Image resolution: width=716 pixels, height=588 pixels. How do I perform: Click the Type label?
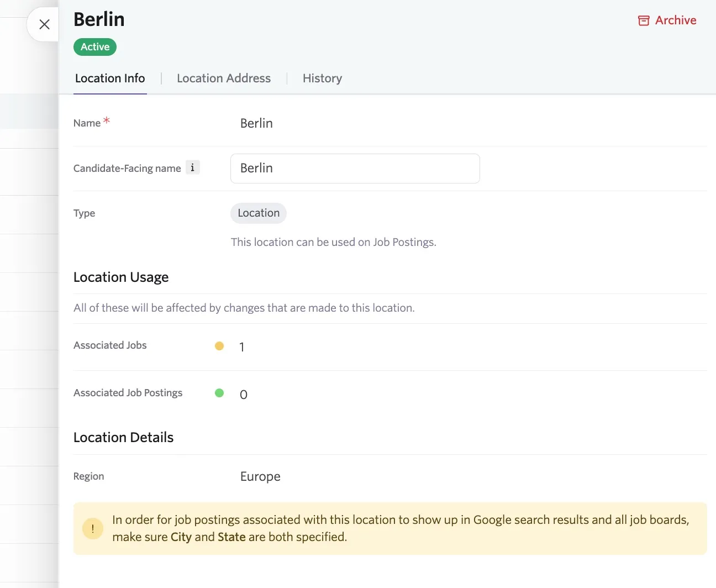pos(84,213)
